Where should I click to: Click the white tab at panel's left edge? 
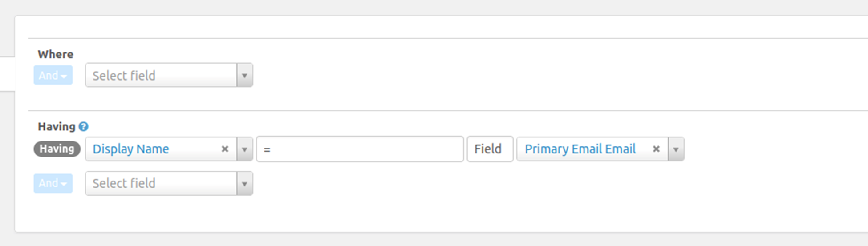(x=7, y=74)
